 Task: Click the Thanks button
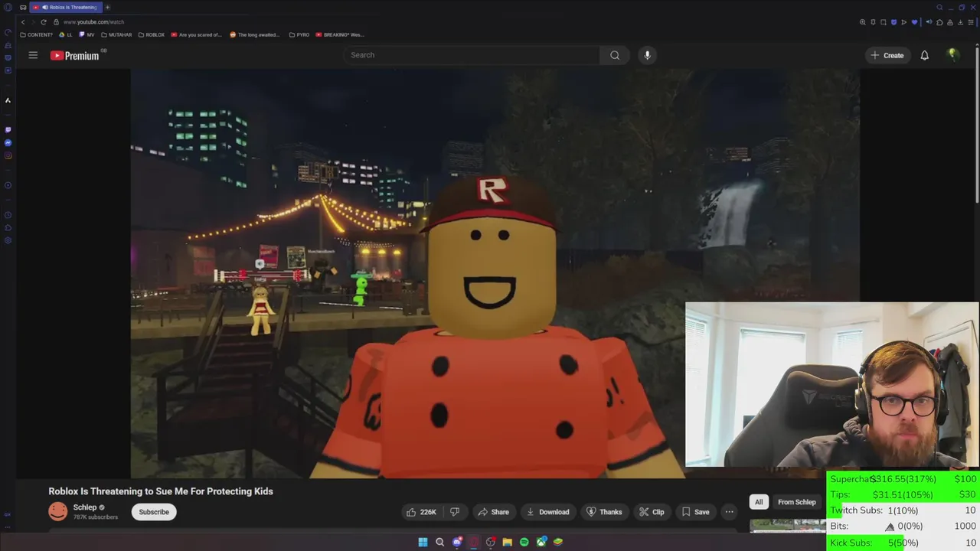604,512
